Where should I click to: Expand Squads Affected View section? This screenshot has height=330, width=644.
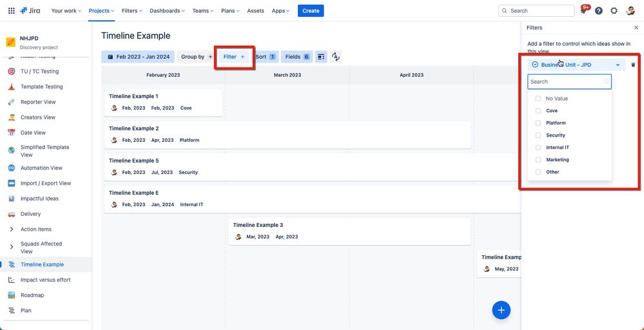(x=12, y=247)
